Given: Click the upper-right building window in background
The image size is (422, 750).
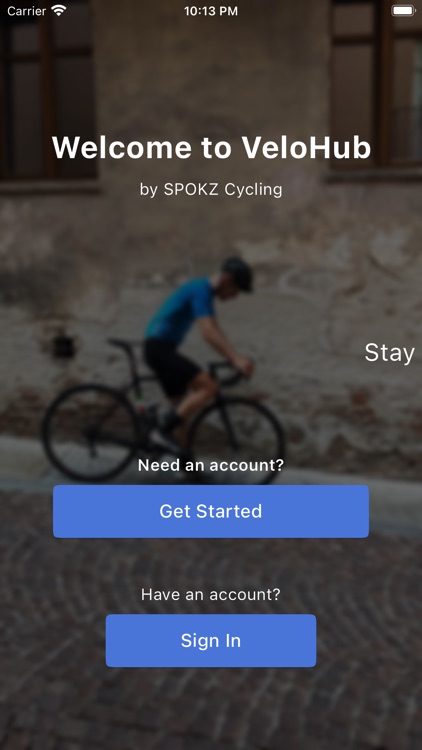Looking at the screenshot, I should pos(376,86).
